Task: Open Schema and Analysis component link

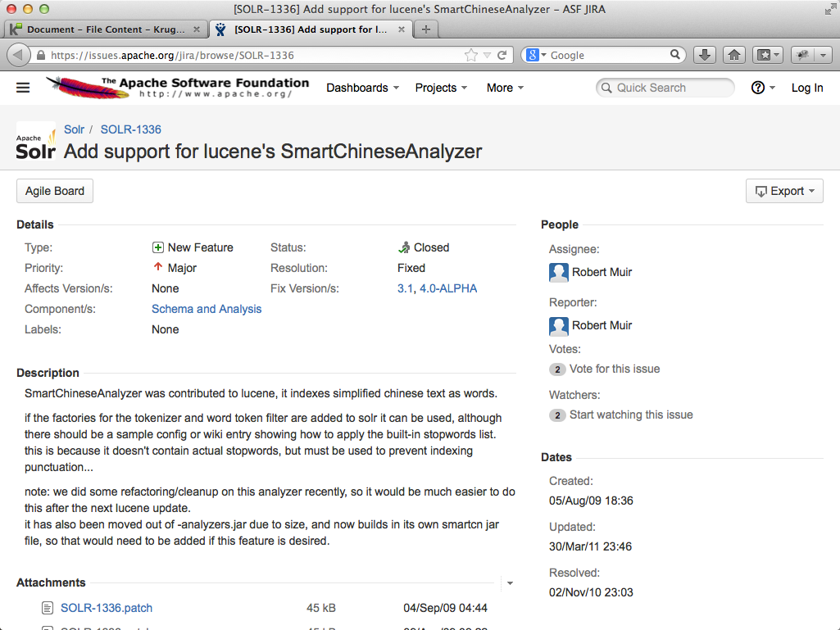Action: [207, 309]
